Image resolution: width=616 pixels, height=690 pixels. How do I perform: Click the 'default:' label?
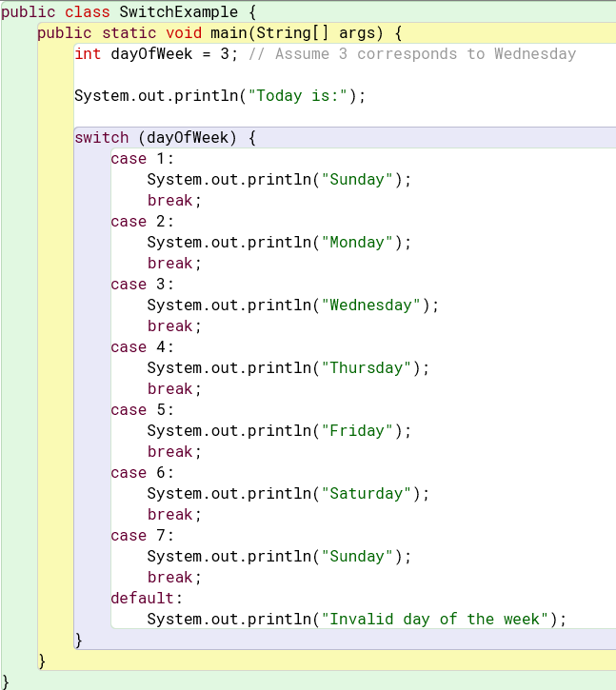[x=147, y=598]
